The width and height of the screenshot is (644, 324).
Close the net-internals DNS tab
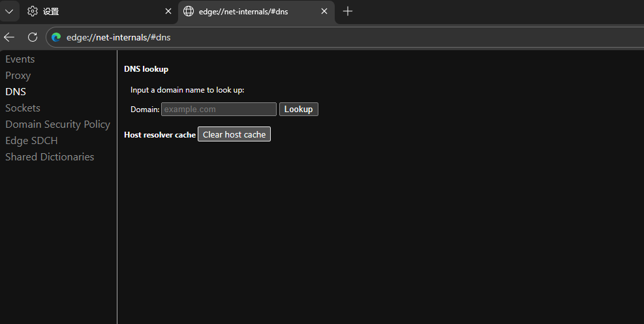(324, 11)
